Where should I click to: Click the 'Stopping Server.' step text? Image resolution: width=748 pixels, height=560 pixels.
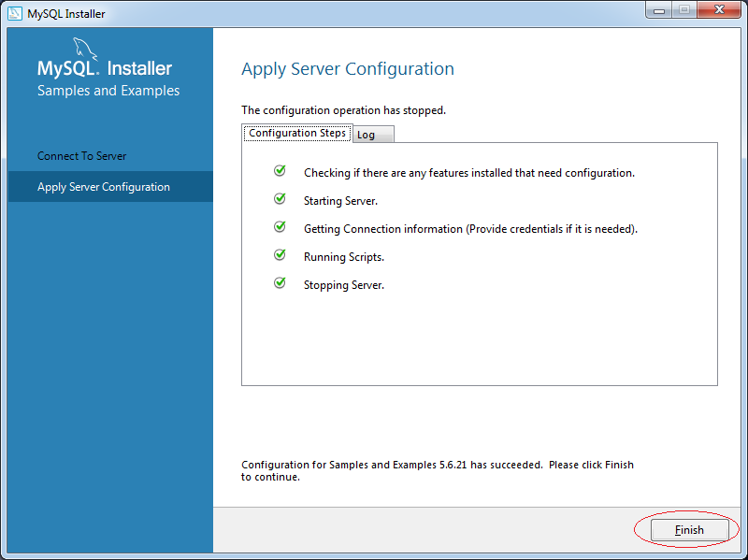click(x=344, y=285)
